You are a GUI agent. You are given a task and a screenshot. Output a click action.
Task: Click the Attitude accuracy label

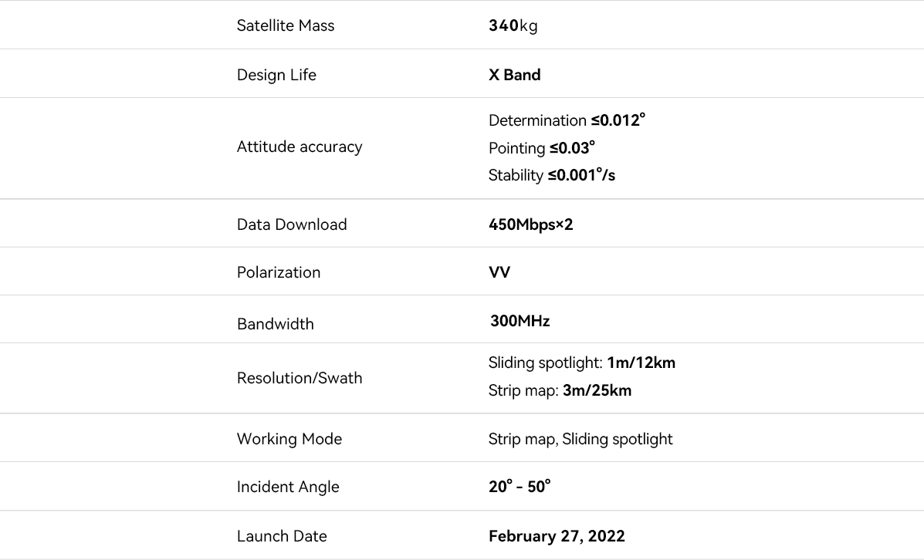coord(300,147)
